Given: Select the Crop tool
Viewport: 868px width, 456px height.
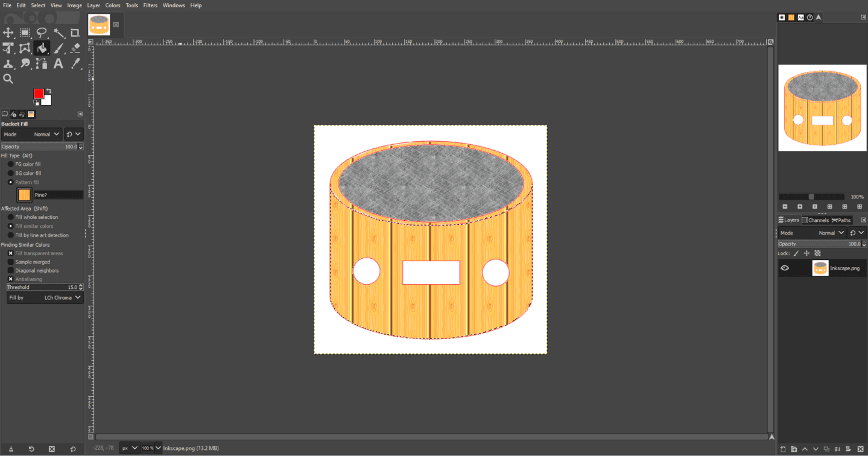Looking at the screenshot, I should (75, 33).
